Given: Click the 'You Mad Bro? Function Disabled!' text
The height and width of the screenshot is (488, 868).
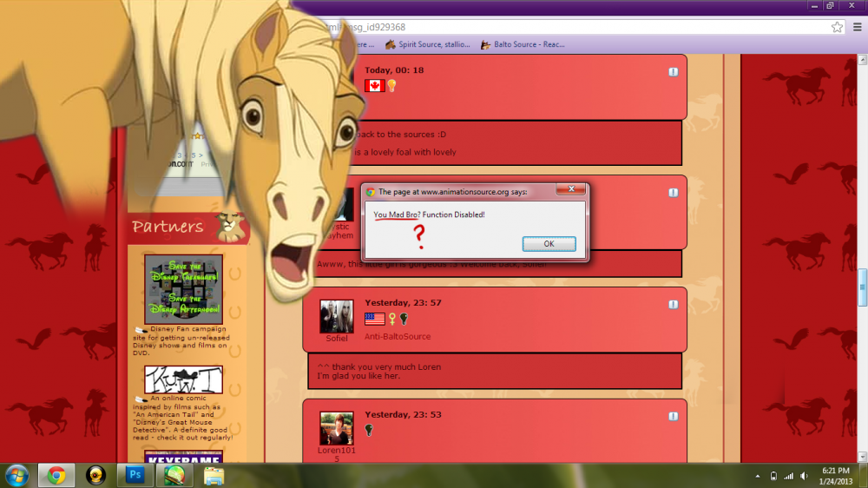Looking at the screenshot, I should coord(429,215).
